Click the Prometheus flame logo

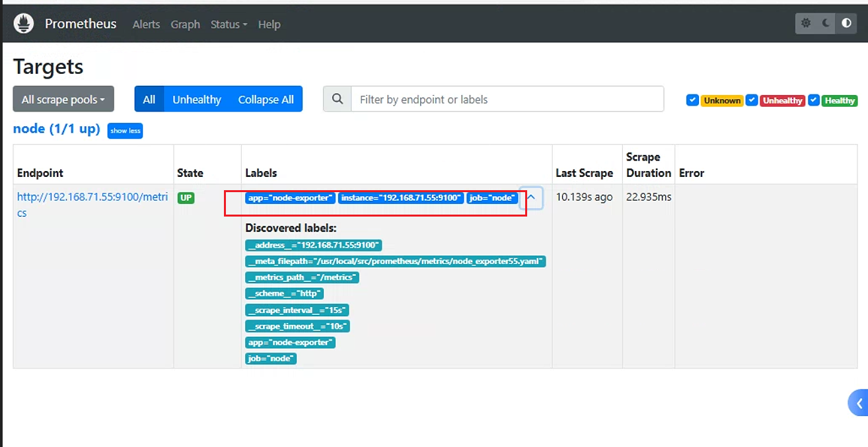pos(24,24)
